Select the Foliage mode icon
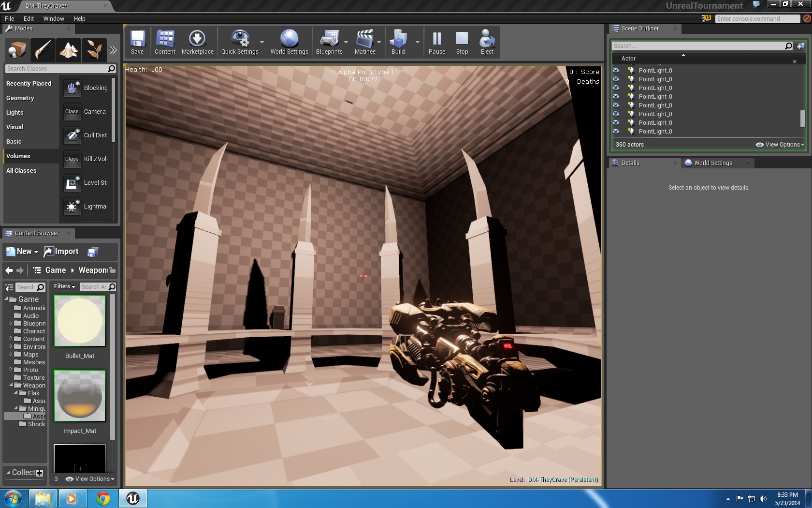 pos(94,49)
